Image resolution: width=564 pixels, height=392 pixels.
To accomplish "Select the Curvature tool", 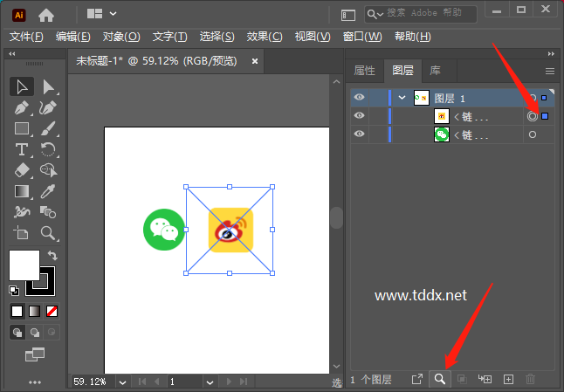I will [48, 107].
